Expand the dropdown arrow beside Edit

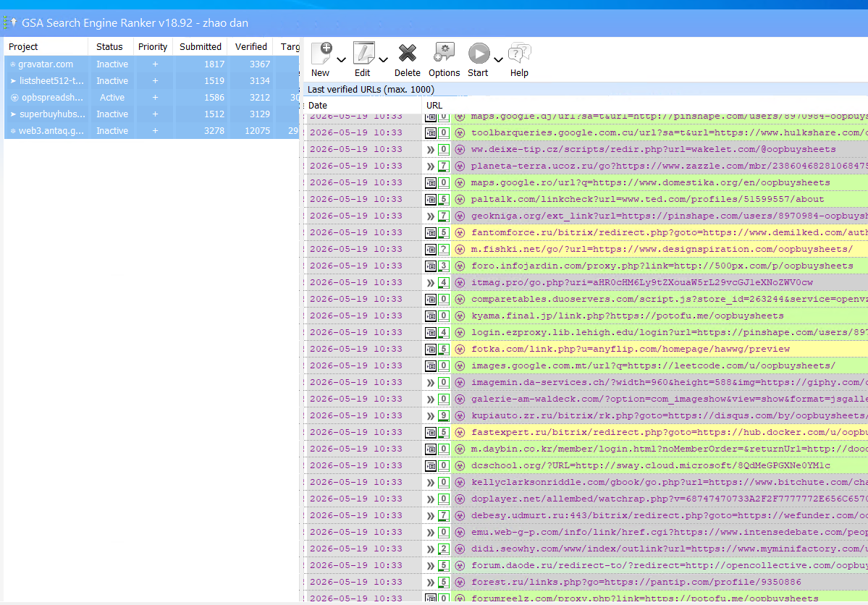(383, 60)
